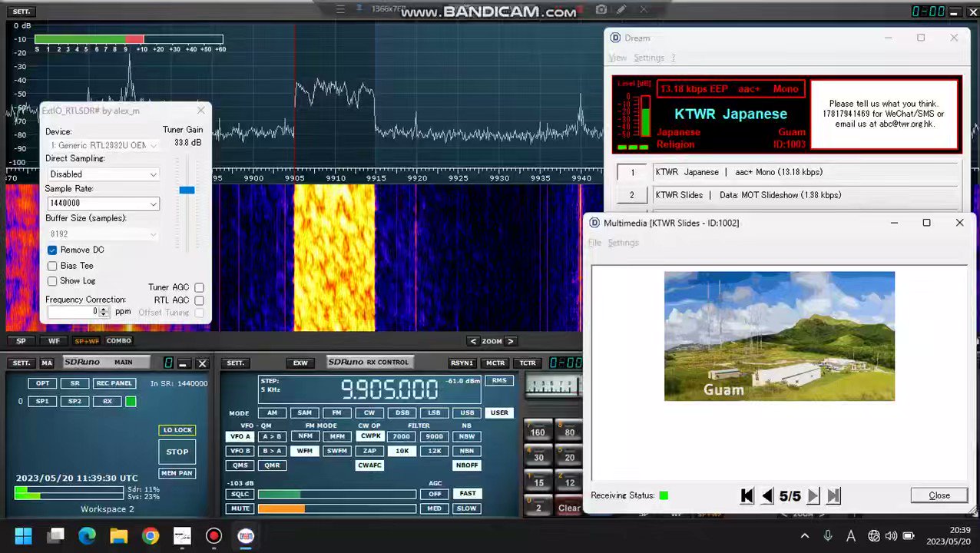This screenshot has width=980, height=553.
Task: Switch AGC to OFF
Action: click(435, 494)
